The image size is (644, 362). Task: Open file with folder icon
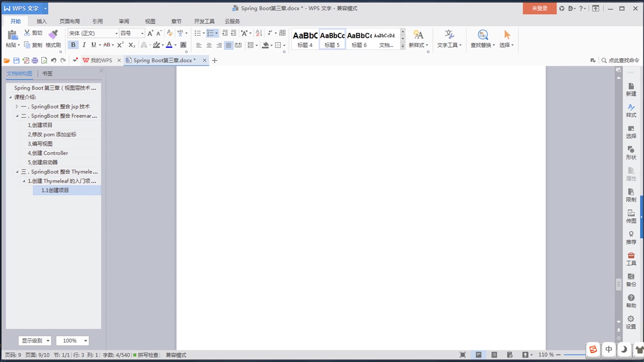(x=7, y=60)
